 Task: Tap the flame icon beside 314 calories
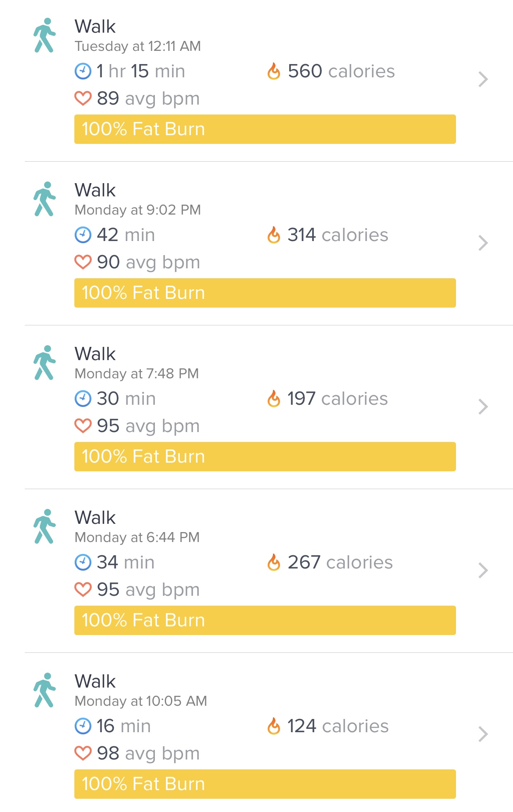(x=273, y=235)
